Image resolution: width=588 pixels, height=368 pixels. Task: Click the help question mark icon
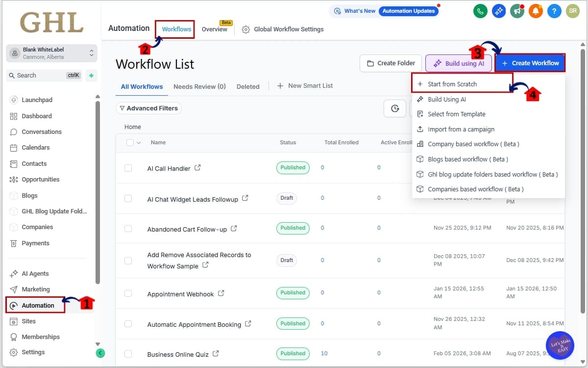pyautogui.click(x=554, y=10)
